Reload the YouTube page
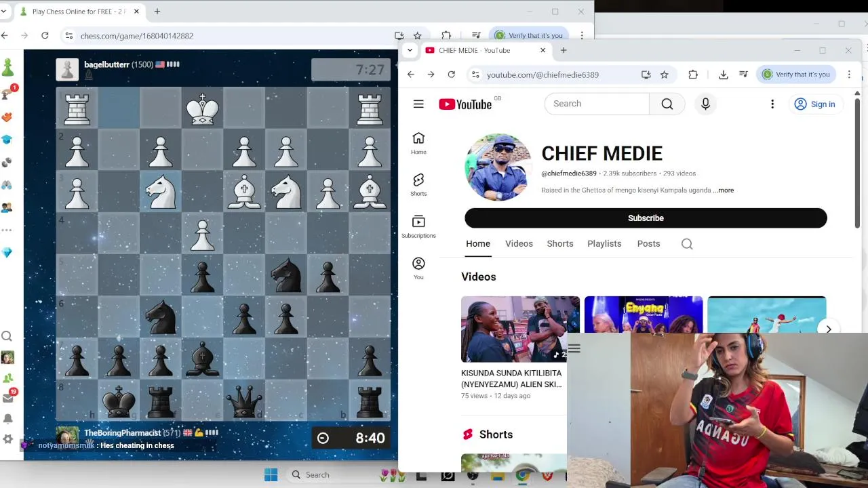Screen dimensions: 868x488 [451, 75]
